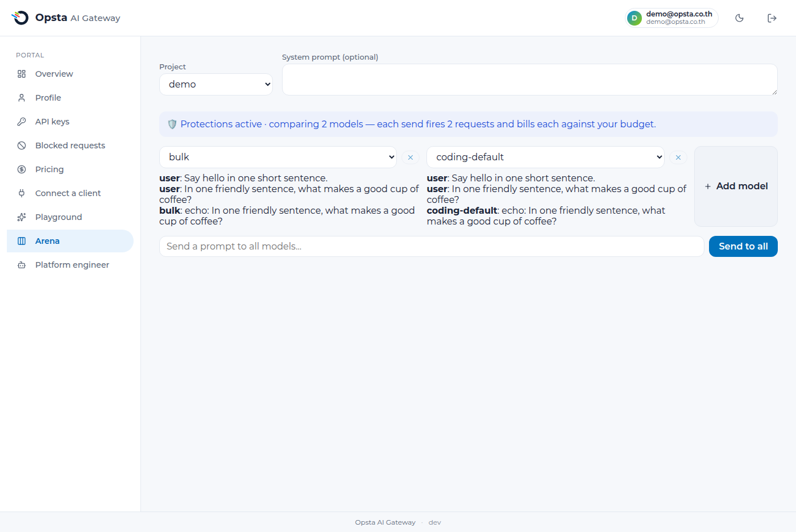Open Connect a client page
The image size is (796, 532).
70,193
